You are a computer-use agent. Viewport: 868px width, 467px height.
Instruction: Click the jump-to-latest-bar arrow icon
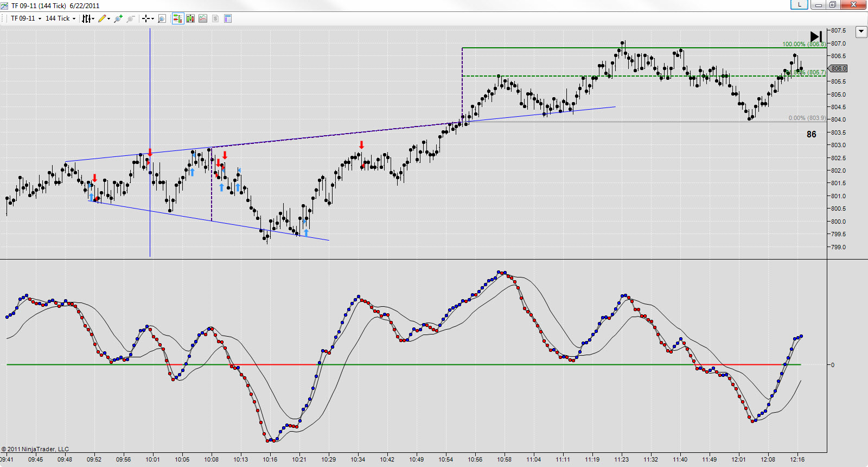point(816,36)
